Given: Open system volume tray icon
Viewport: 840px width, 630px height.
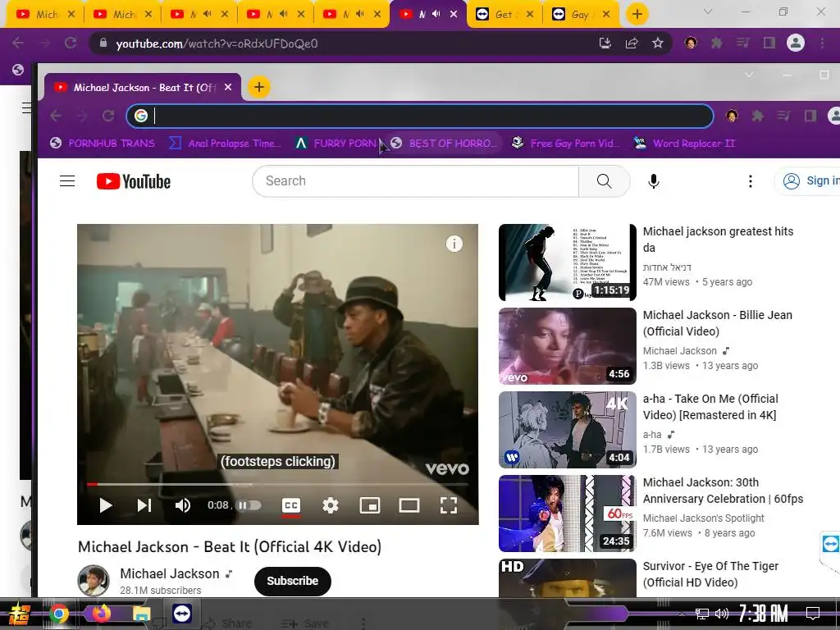Looking at the screenshot, I should click(x=722, y=614).
